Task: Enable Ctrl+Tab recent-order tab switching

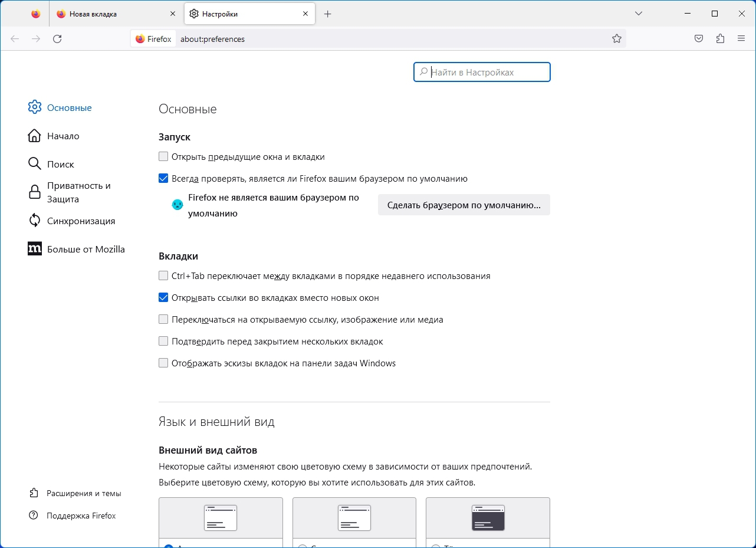Action: pos(163,276)
